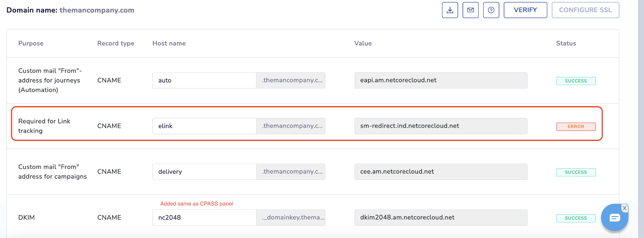
Task: Select value sm-redirect.ind.netcorecloud.net field
Action: [x=441, y=126]
